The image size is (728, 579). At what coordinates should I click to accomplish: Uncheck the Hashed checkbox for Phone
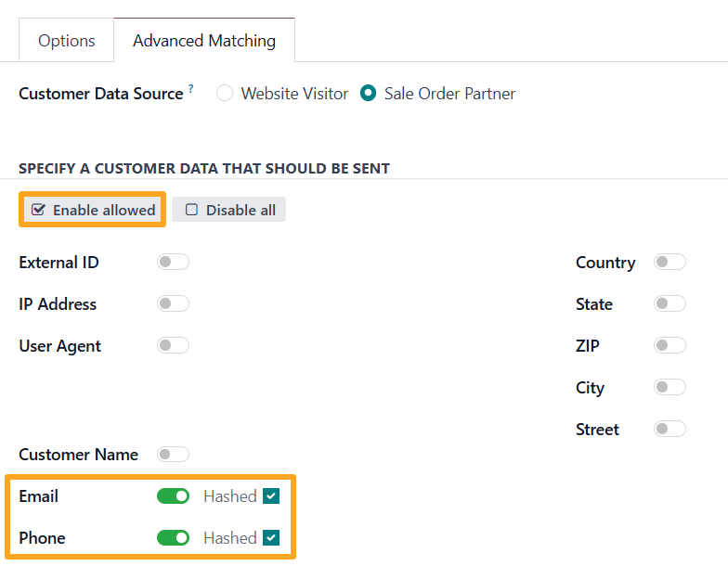[271, 538]
